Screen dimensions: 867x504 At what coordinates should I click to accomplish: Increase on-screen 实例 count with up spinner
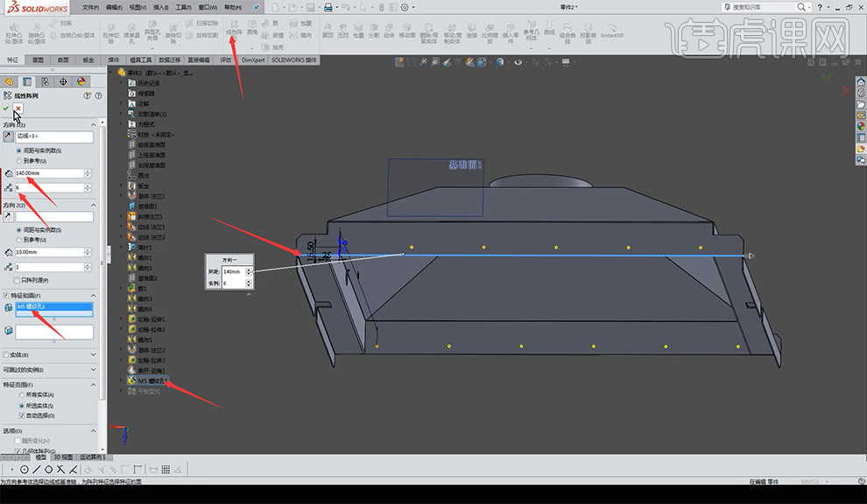pyautogui.click(x=250, y=281)
